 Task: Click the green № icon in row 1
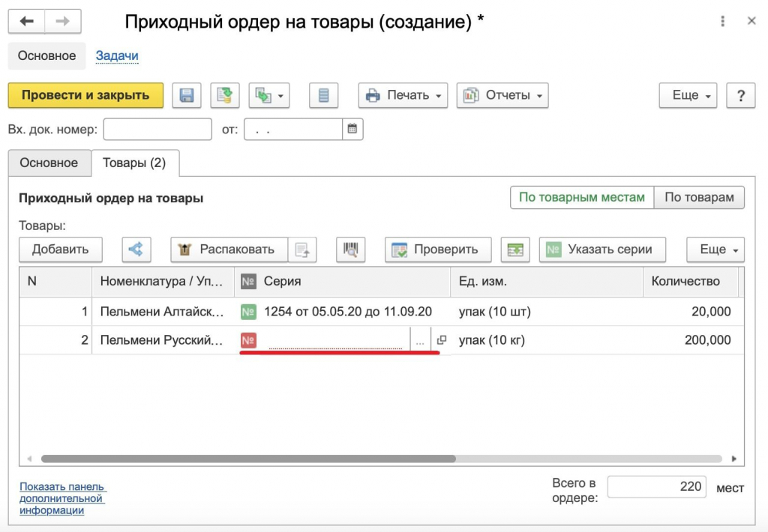248,312
